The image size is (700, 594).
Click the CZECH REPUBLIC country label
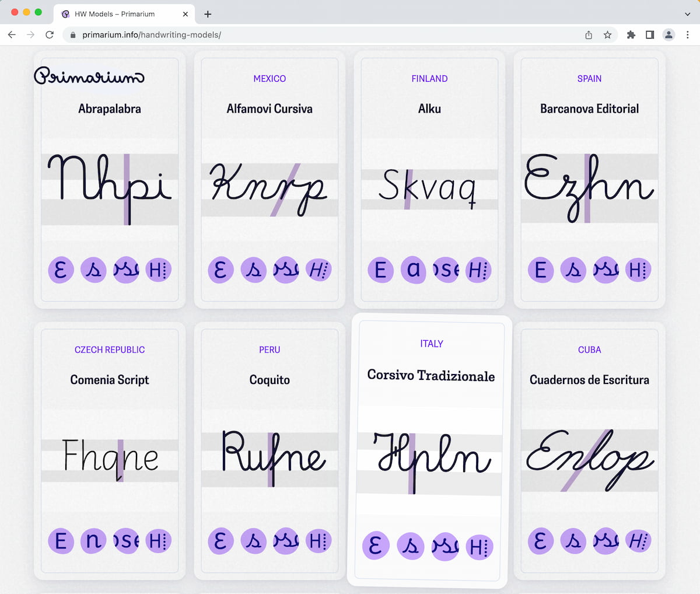pos(110,350)
